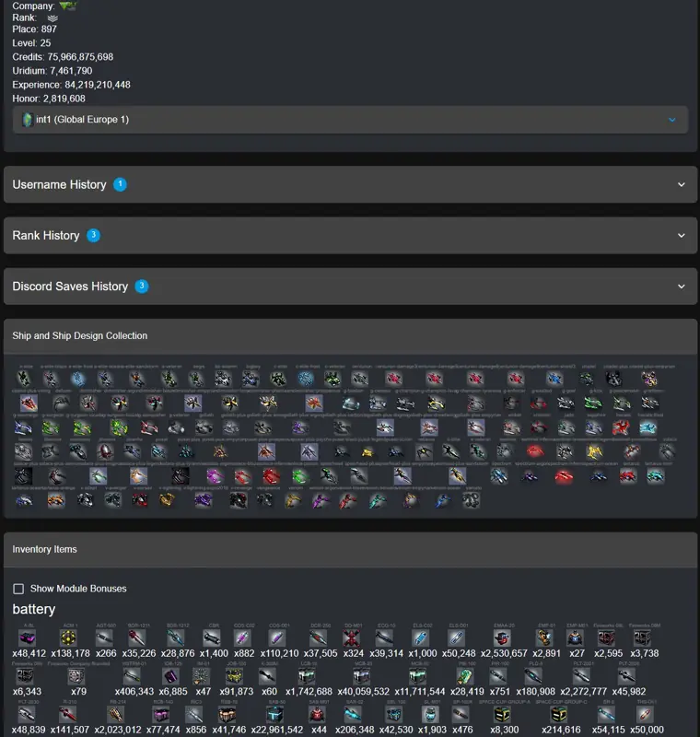This screenshot has height=737, width=700.
Task: Expand the Discord Saves History section
Action: 351,287
